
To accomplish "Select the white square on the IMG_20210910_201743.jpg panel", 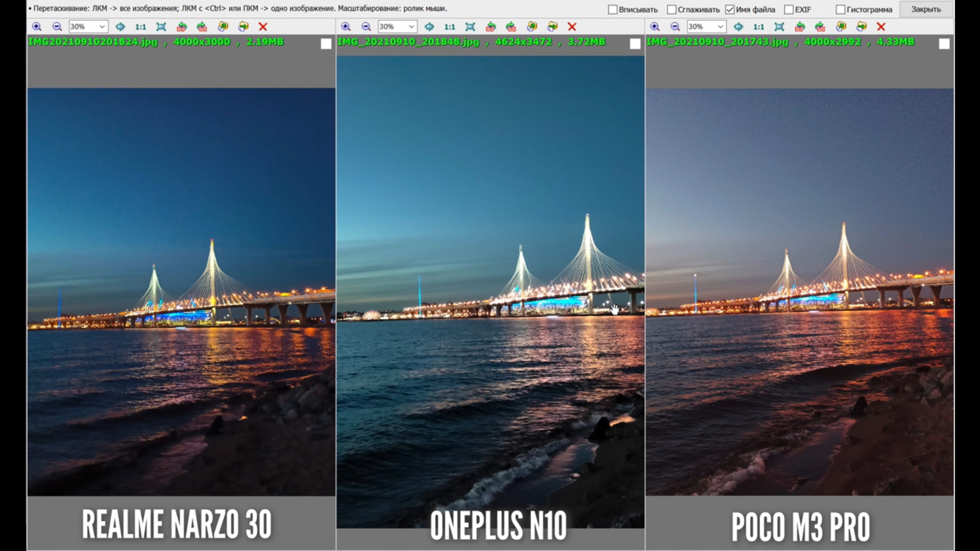I will pyautogui.click(x=944, y=44).
